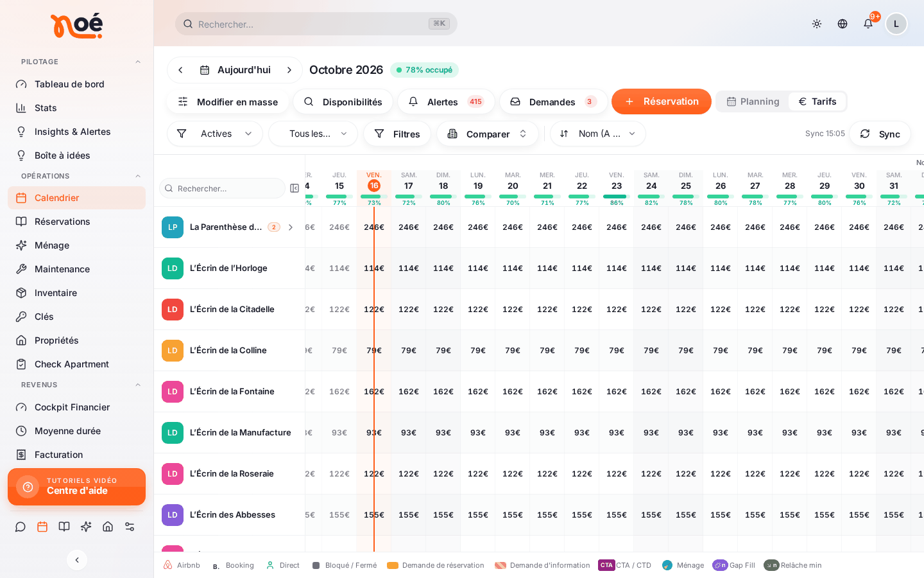The width and height of the screenshot is (924, 578).
Task: Focus the top Rechercher search bar
Action: (x=316, y=24)
